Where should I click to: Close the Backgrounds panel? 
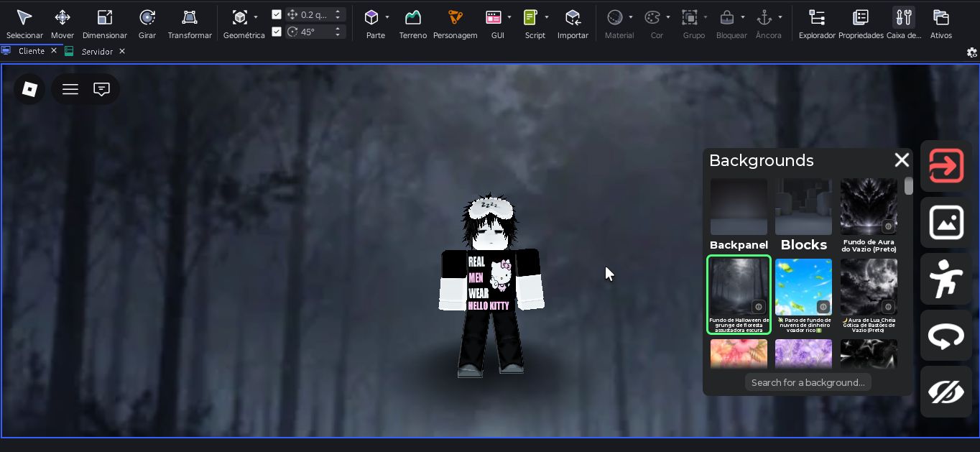[x=902, y=160]
